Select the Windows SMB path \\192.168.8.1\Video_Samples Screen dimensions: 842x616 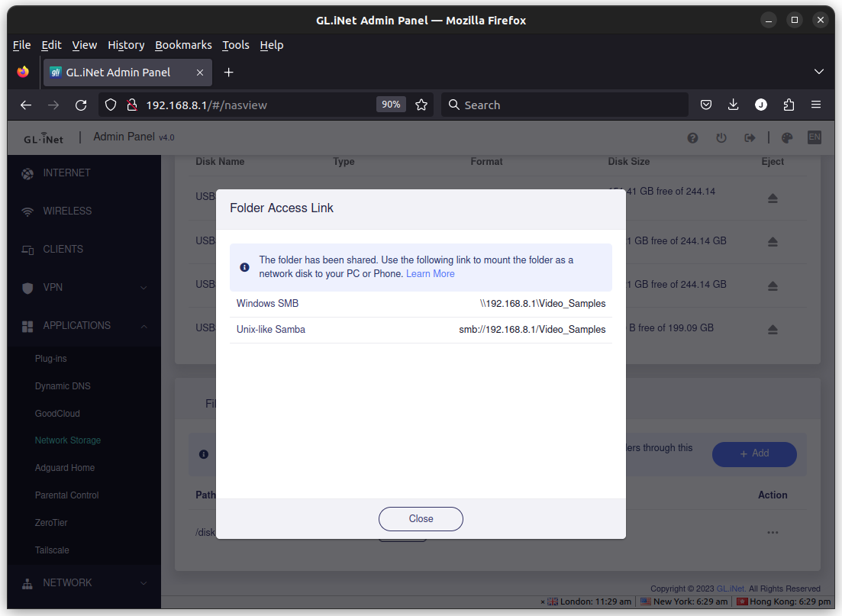click(542, 304)
